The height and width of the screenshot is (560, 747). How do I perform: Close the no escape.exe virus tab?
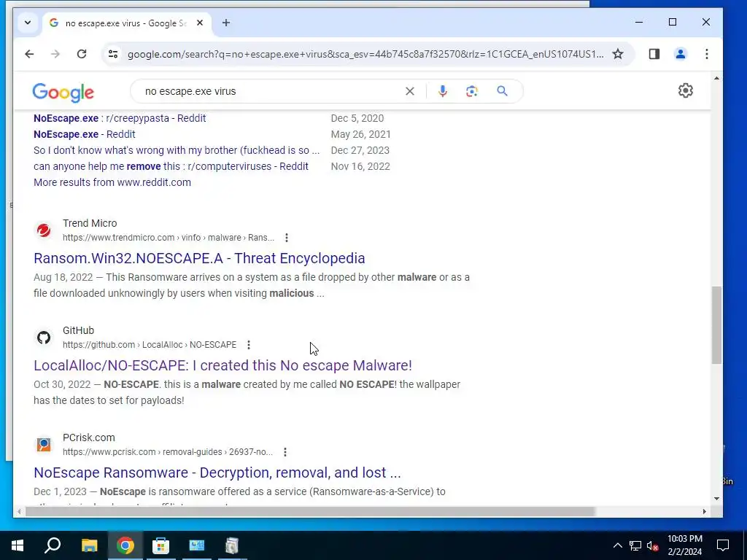(200, 23)
